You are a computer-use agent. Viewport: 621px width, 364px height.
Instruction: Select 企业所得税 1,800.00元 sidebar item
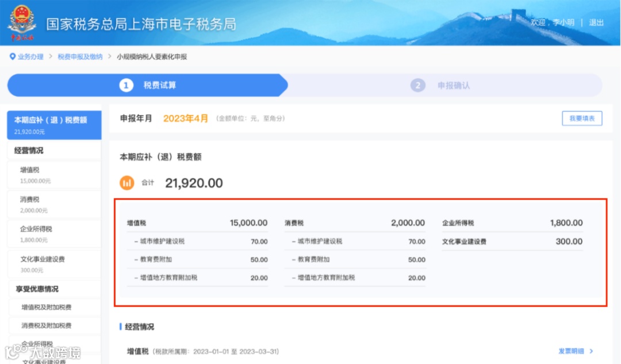click(54, 234)
